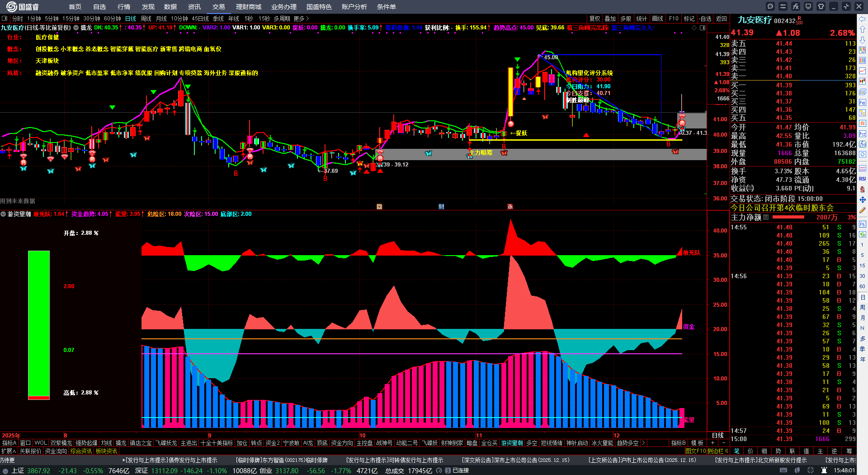Click the crosshair target status bar icon
The height and width of the screenshot is (475, 868).
tap(810, 470)
